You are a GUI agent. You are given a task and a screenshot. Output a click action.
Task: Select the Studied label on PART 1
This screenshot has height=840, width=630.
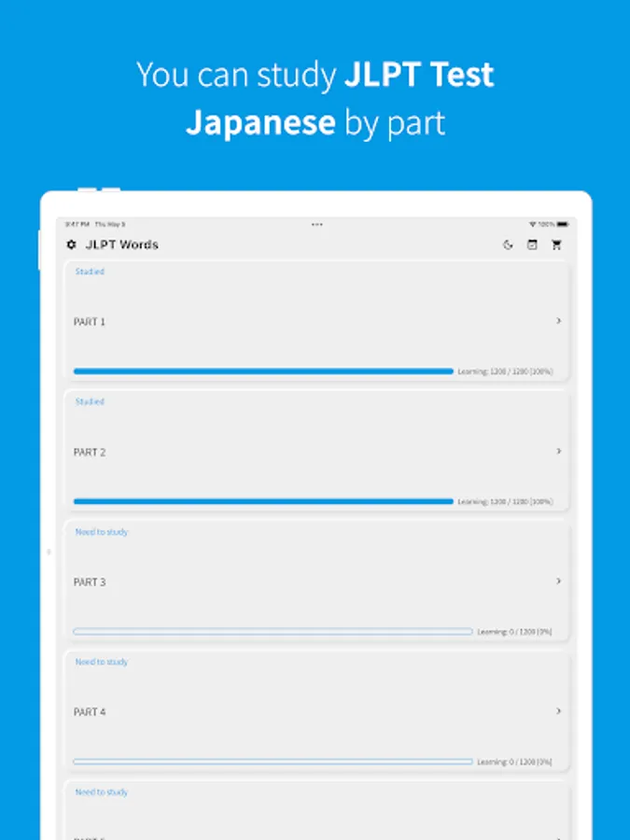click(90, 272)
